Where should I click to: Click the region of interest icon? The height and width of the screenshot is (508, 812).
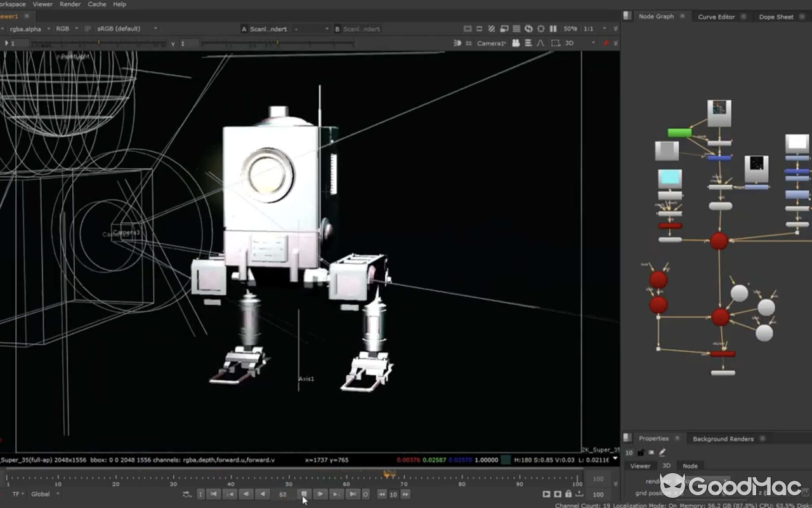(555, 43)
